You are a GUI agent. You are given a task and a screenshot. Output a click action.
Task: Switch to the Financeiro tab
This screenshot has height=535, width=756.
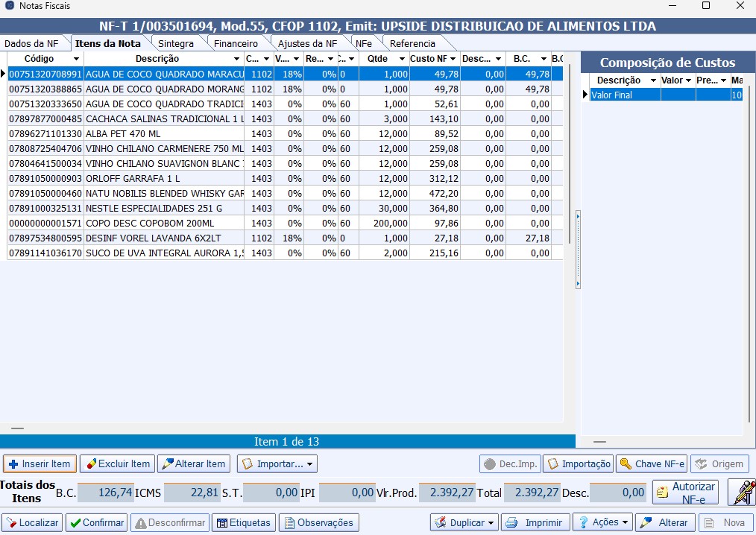pyautogui.click(x=236, y=44)
